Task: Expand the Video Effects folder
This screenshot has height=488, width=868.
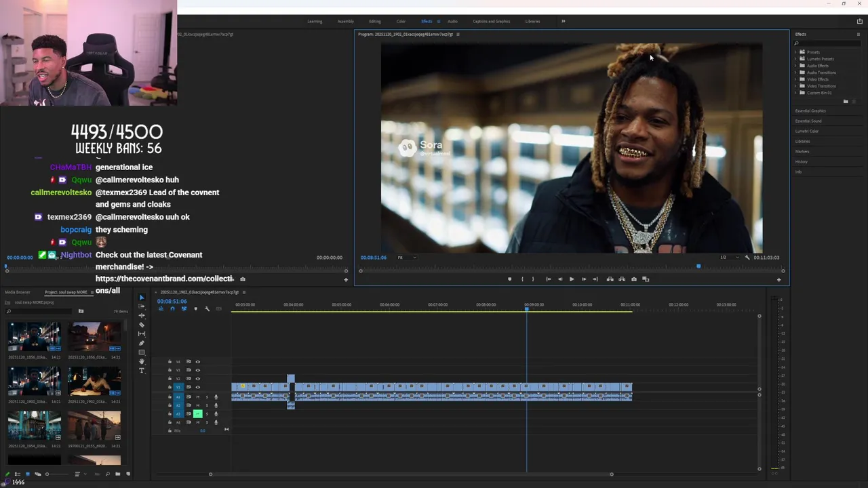Action: tap(795, 79)
